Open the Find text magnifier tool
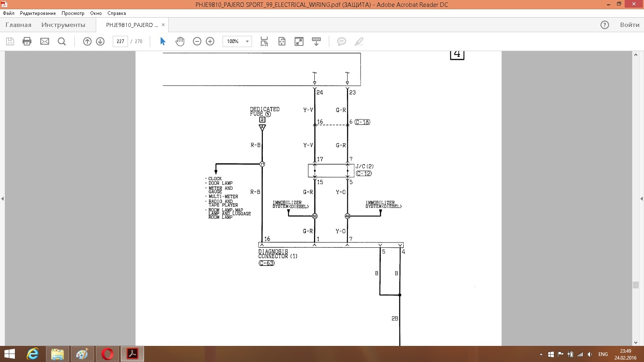This screenshot has height=362, width=644. pyautogui.click(x=62, y=41)
